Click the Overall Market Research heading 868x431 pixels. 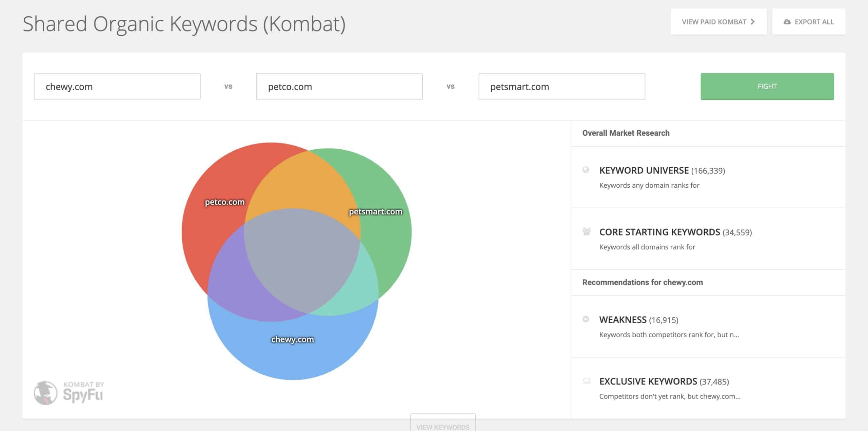pos(626,133)
